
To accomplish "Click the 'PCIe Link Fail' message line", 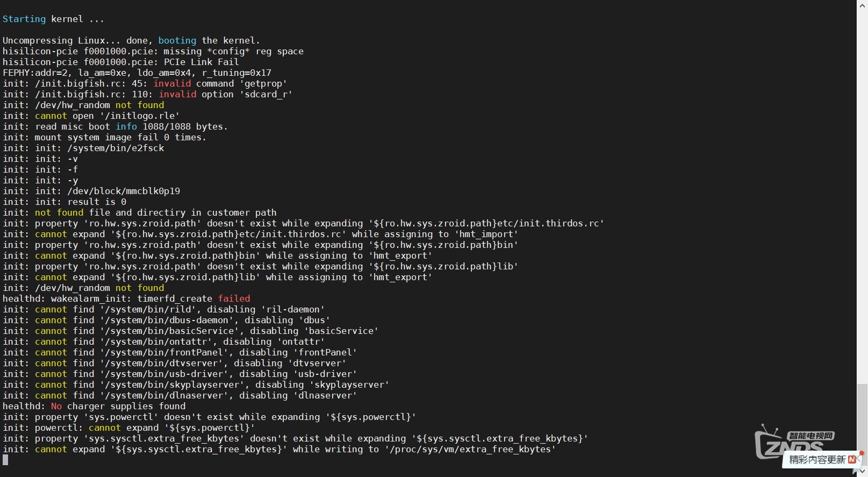I will [x=120, y=62].
